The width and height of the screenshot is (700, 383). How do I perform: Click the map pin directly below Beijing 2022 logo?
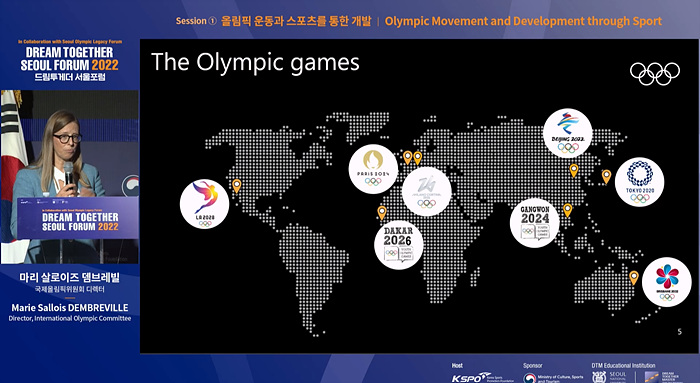[574, 171]
